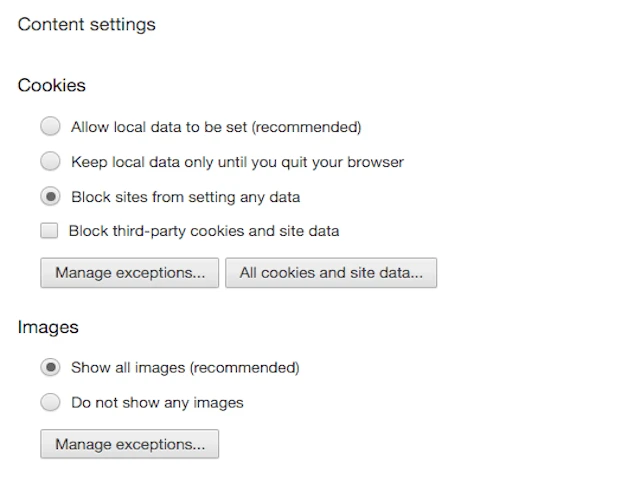Click the Images section heading

(48, 327)
